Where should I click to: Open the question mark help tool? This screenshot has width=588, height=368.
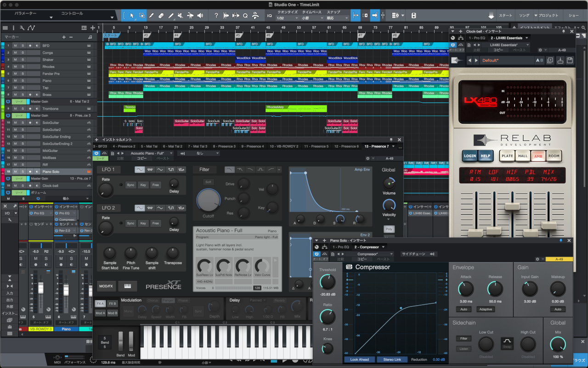[216, 16]
